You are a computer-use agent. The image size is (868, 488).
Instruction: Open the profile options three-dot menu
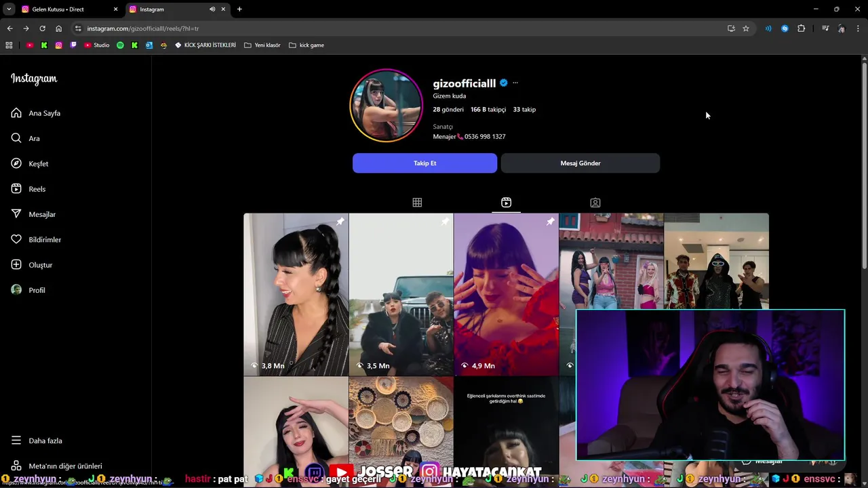tap(515, 83)
